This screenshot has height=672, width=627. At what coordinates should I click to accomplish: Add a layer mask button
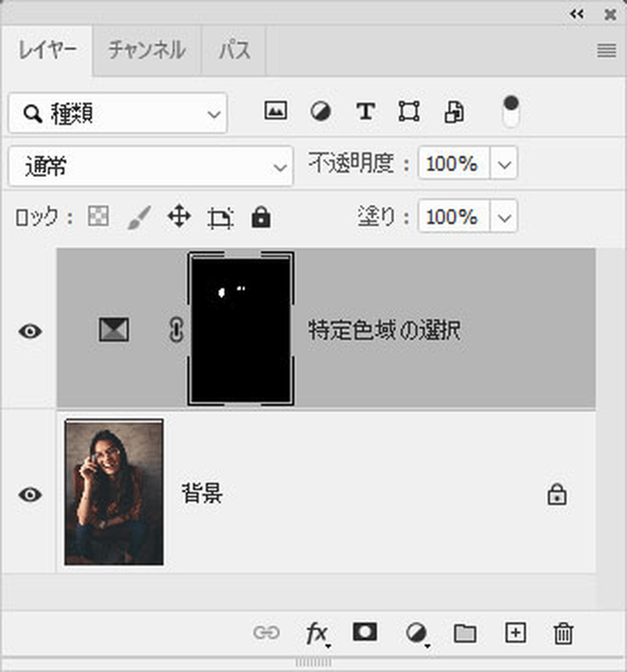tap(364, 632)
